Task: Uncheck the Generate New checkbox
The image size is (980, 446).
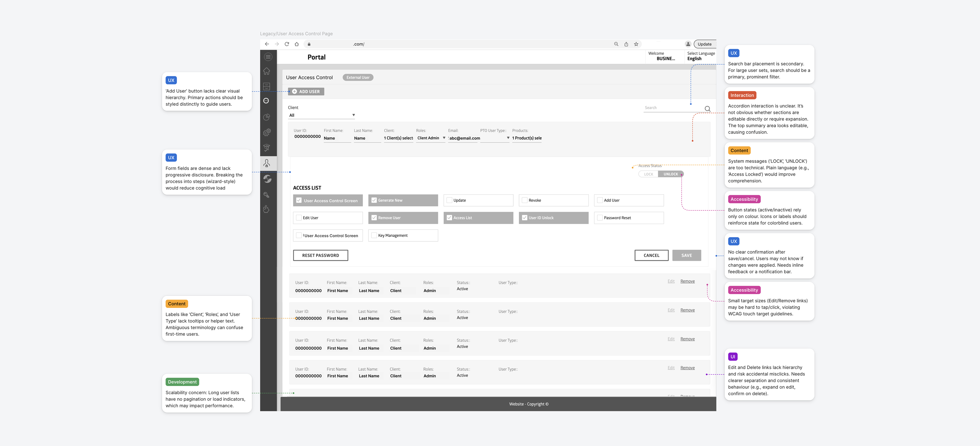Action: [374, 200]
